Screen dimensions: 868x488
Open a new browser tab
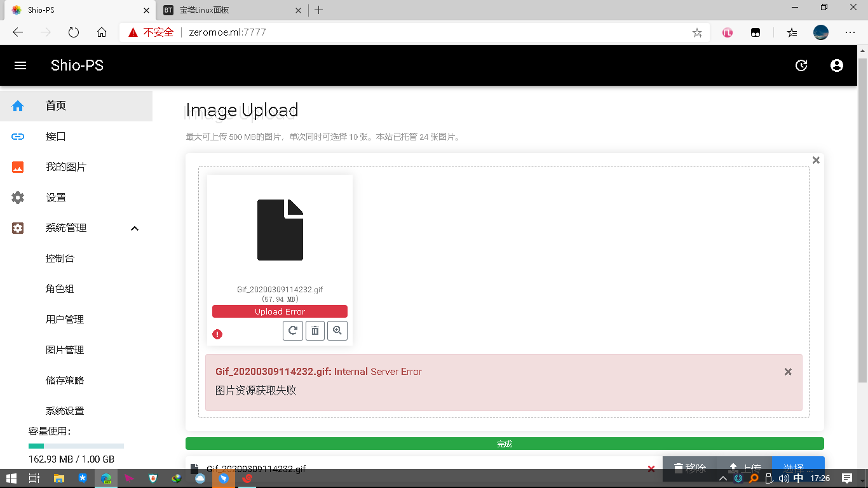click(319, 10)
